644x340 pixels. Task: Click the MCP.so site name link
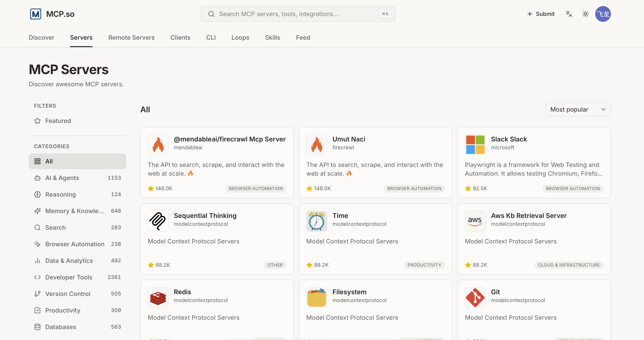coord(60,14)
